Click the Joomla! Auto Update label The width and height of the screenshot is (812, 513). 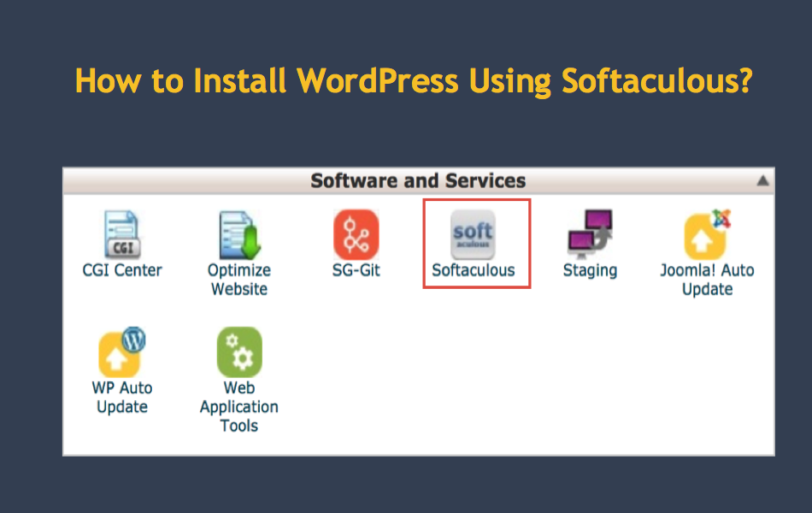click(x=708, y=280)
